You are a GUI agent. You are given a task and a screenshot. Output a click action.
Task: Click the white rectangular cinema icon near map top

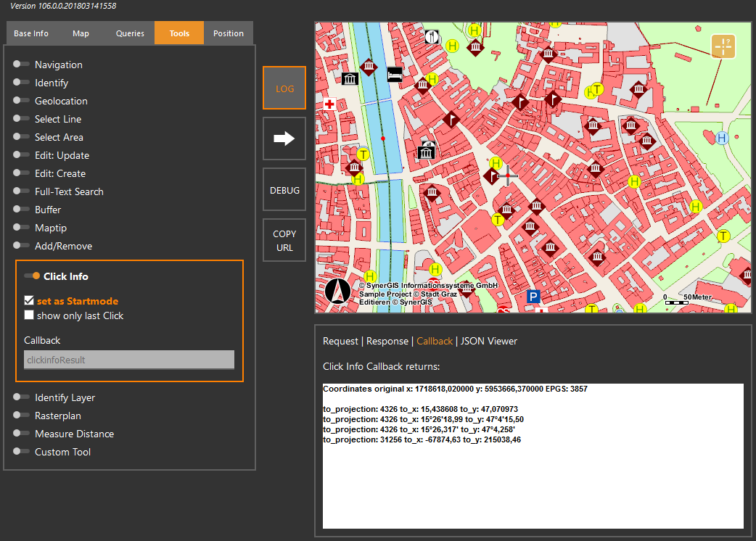pyautogui.click(x=394, y=74)
